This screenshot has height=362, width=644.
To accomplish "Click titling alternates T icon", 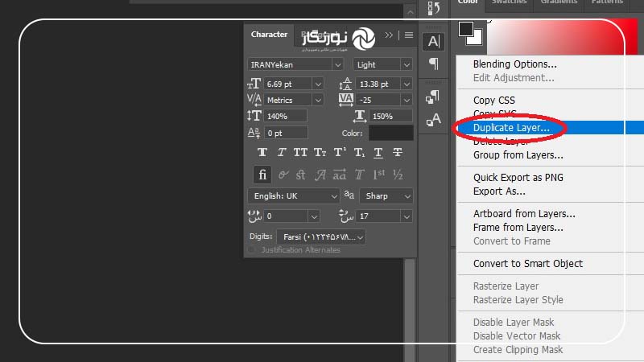I will tap(359, 175).
